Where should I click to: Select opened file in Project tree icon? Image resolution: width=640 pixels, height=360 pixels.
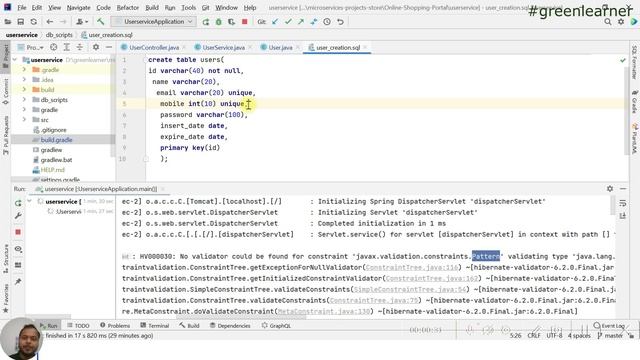click(x=53, y=47)
